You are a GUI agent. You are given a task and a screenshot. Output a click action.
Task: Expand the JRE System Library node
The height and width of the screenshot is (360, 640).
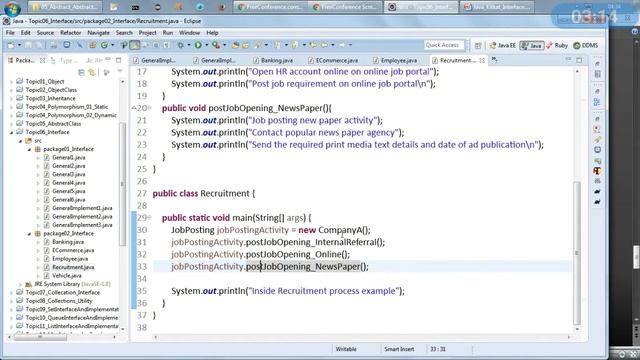20,284
